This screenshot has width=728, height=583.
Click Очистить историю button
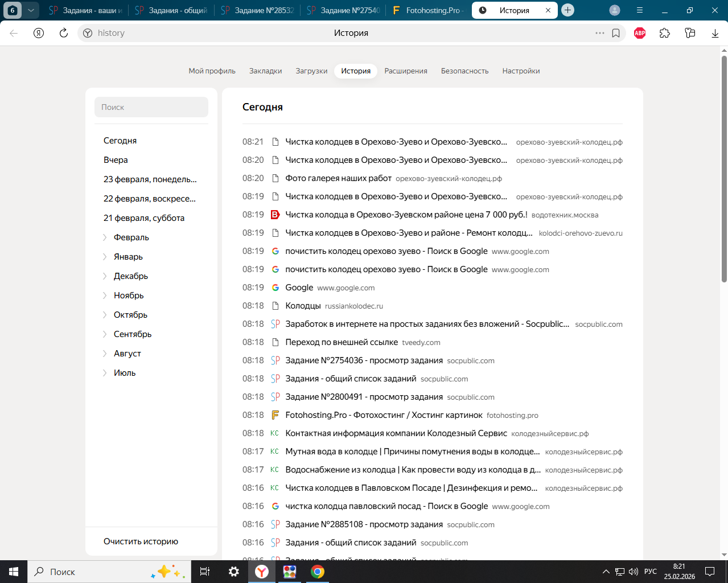141,541
